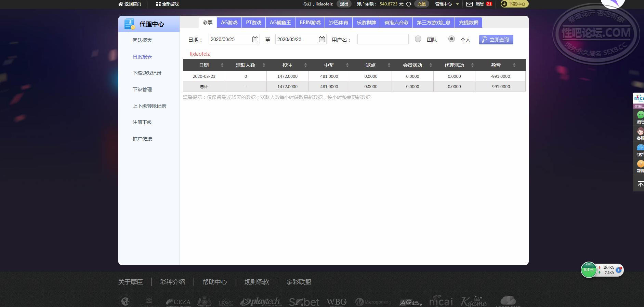Click the Playtech logo in the footer
This screenshot has height=307, width=644.
pos(261,302)
